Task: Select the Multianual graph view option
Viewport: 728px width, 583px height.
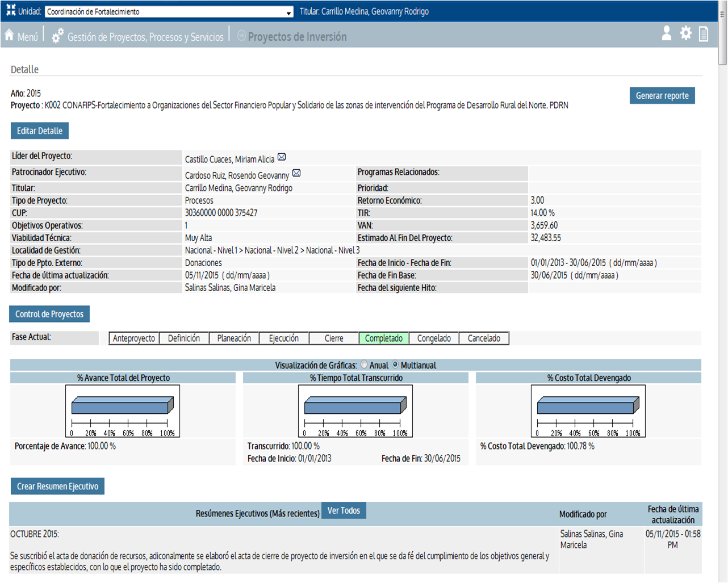Action: 396,365
